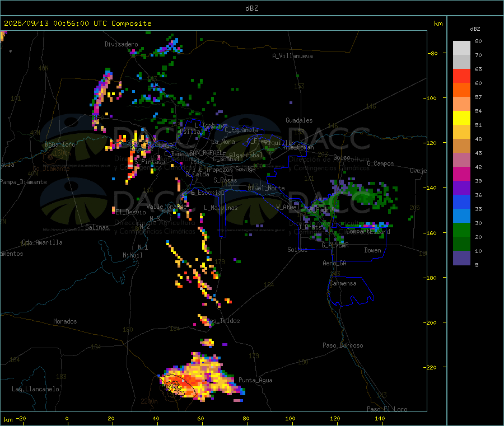Click the 'G_Campos' map label

[x=380, y=163]
